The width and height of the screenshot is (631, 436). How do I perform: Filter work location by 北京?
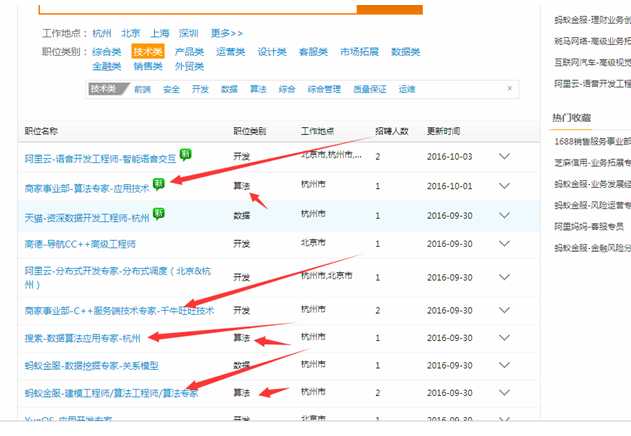click(131, 33)
